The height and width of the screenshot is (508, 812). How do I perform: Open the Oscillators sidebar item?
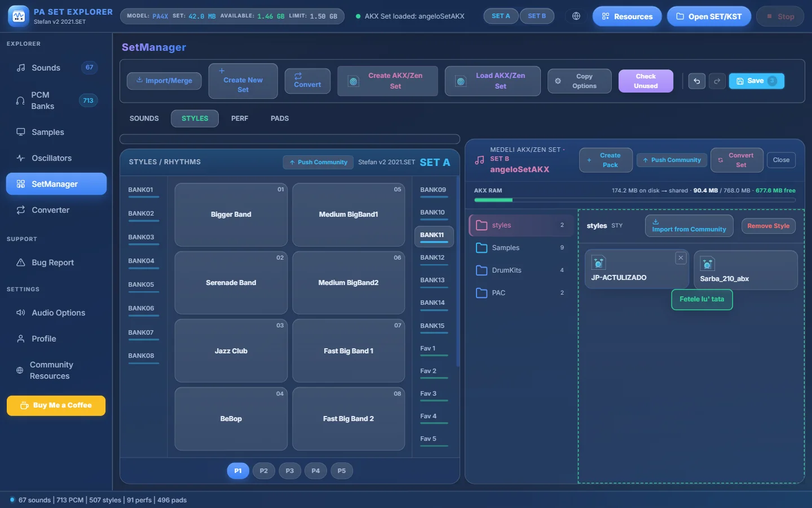coord(56,158)
